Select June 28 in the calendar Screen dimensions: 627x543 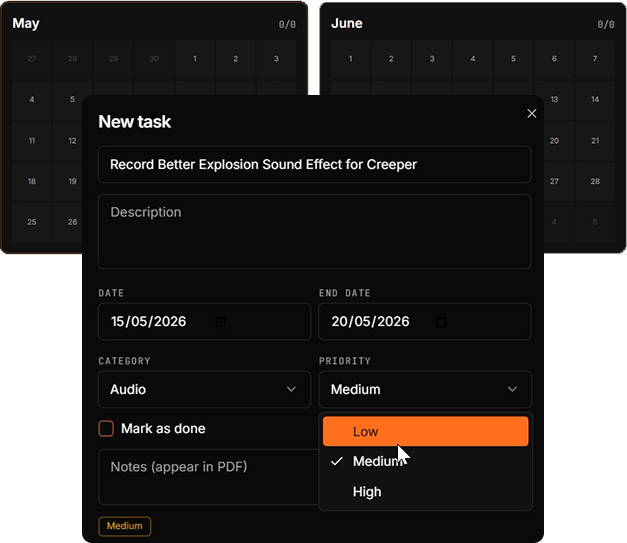point(595,182)
